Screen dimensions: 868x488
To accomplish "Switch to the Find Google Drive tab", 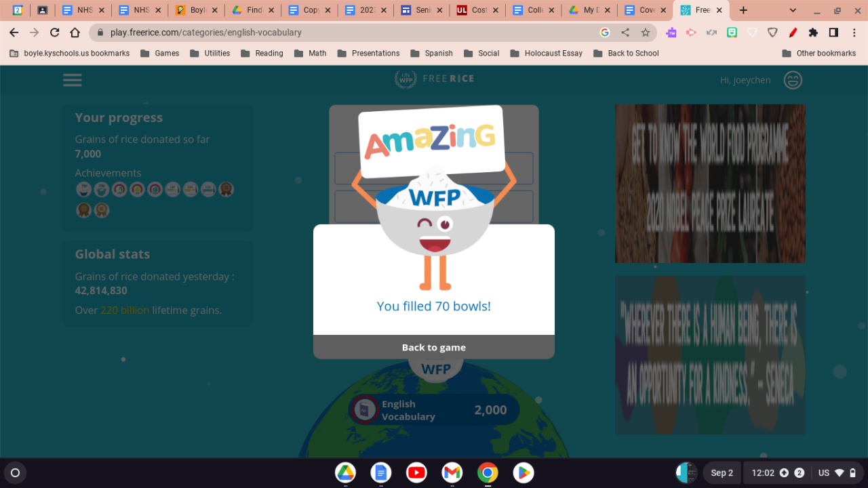I will point(252,10).
